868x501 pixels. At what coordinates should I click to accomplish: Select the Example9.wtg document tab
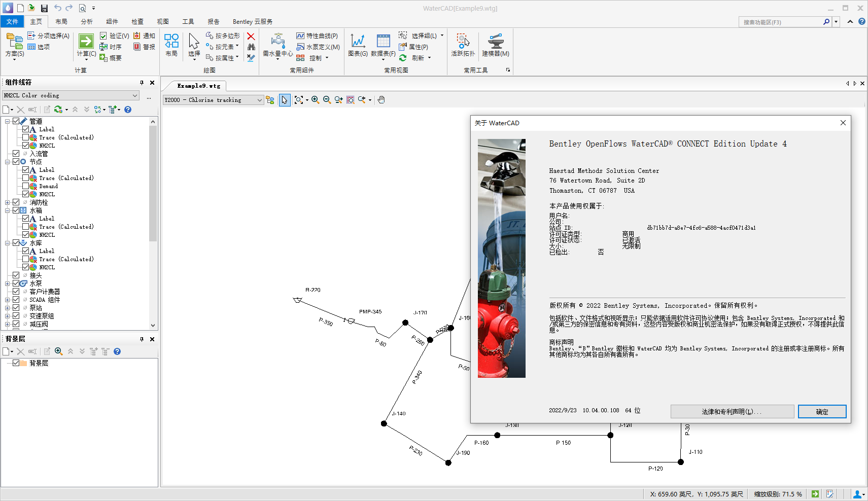(199, 86)
